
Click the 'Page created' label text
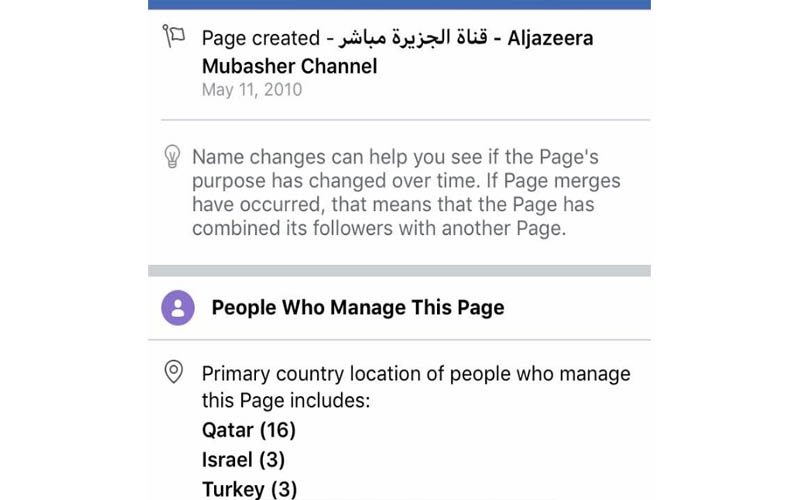(x=260, y=39)
